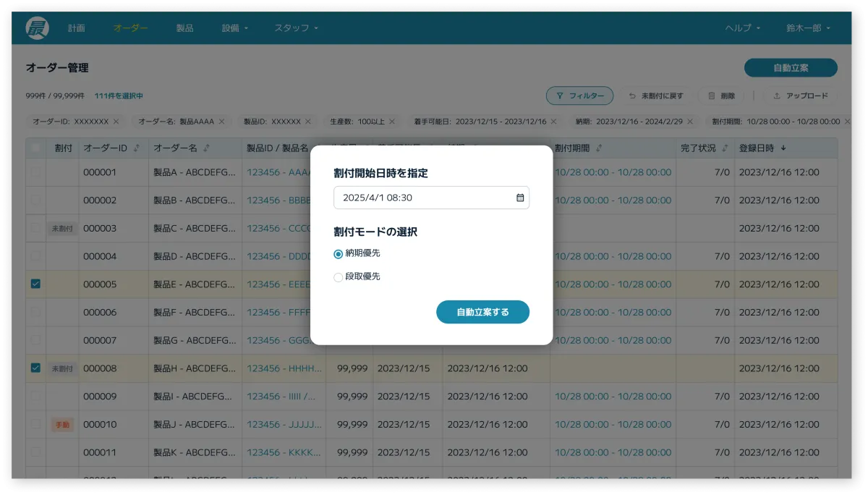Sort by the 完了状況 column sort icon
The width and height of the screenshot is (868, 495).
click(x=725, y=148)
